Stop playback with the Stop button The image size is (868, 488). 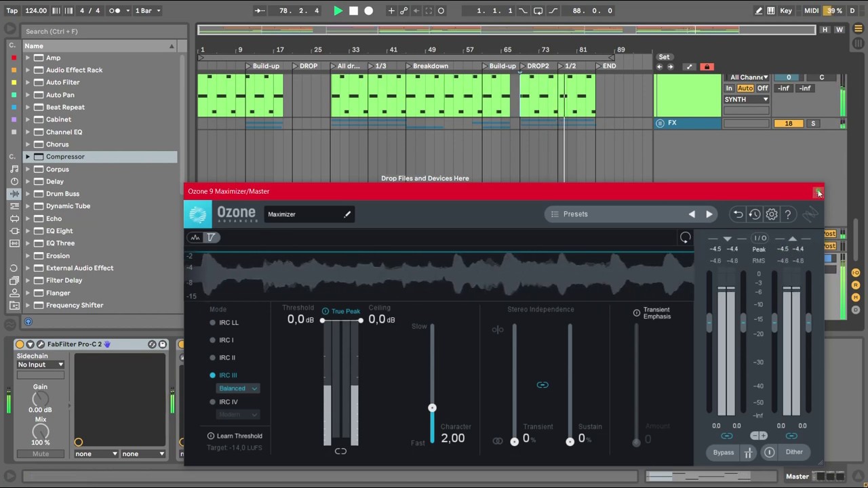tap(353, 11)
